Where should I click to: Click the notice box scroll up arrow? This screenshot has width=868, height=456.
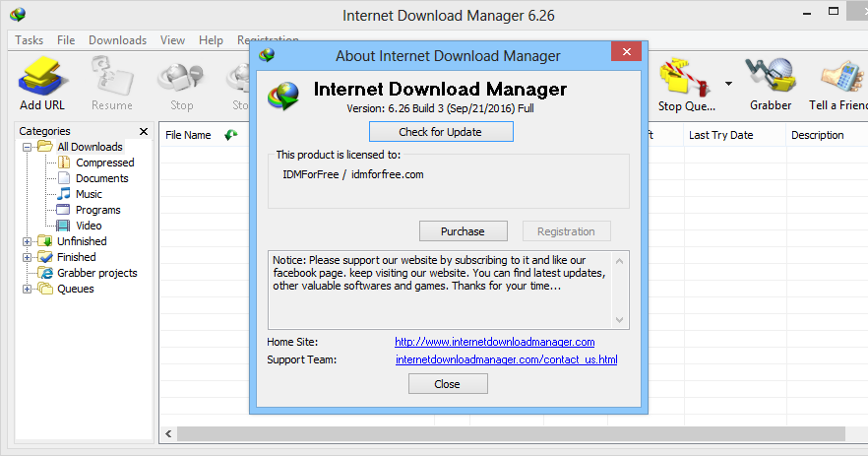click(619, 261)
